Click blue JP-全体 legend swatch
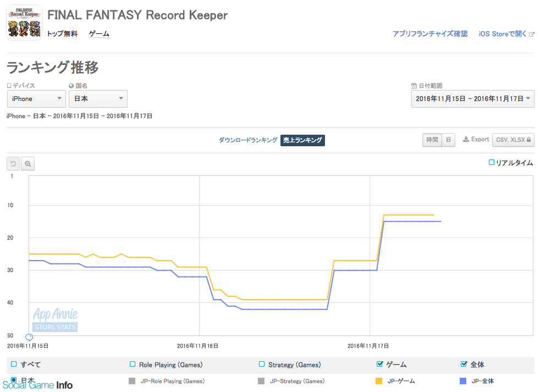 tap(463, 381)
